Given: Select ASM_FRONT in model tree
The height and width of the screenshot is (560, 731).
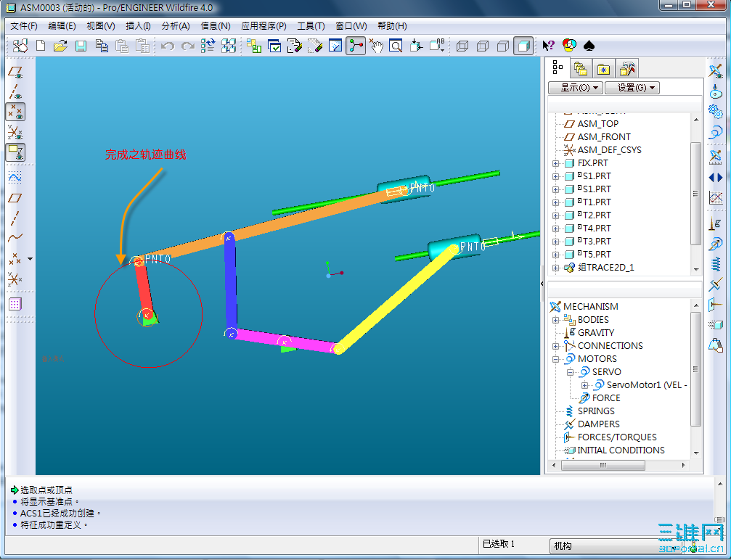Looking at the screenshot, I should [604, 137].
